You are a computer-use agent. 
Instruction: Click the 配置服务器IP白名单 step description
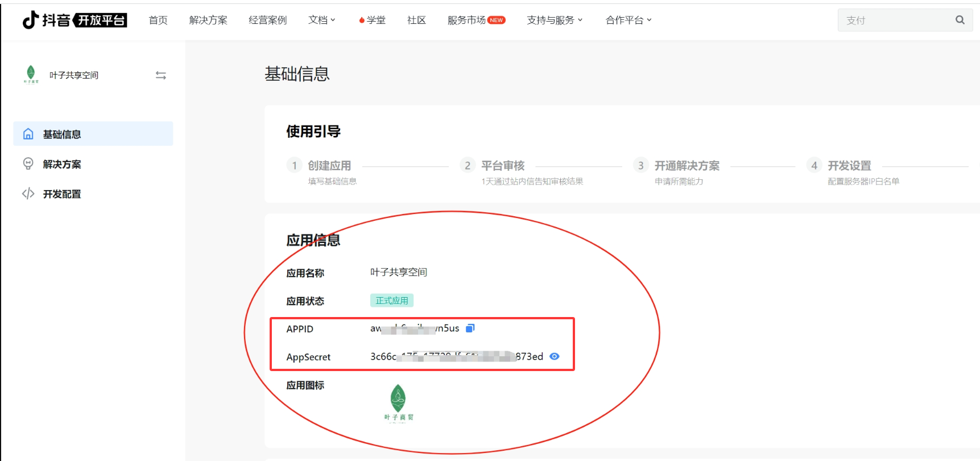click(863, 182)
